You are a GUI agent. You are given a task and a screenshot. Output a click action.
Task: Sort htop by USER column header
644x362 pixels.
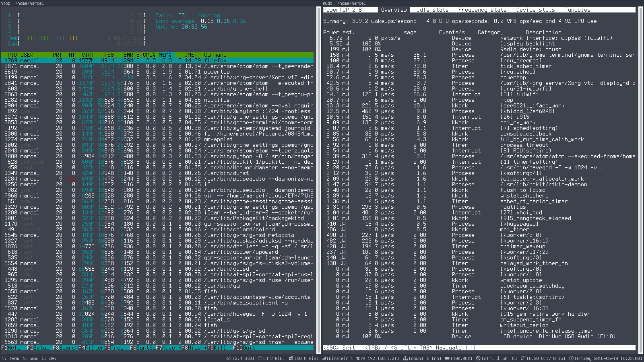(27, 55)
